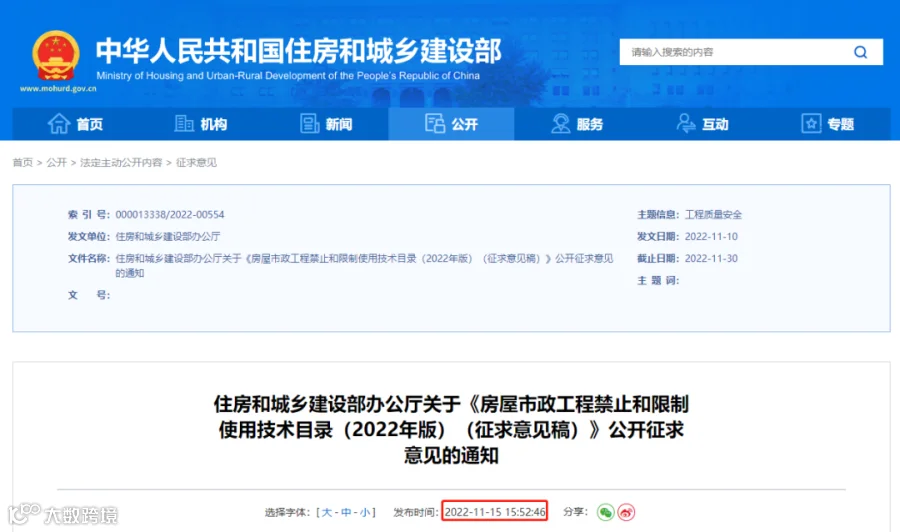Click the 文号 label
Viewport: 900px width, 532px height.
88,295
